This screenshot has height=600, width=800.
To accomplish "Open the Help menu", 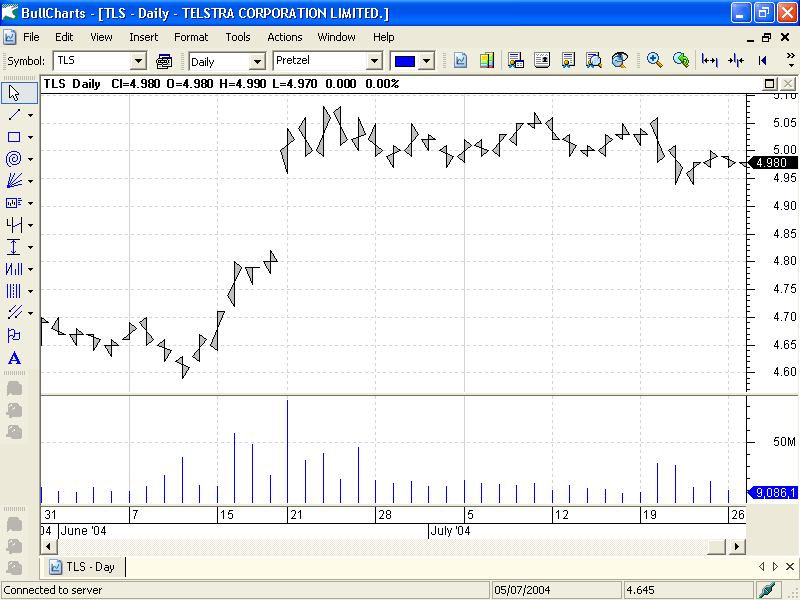I will tap(383, 37).
